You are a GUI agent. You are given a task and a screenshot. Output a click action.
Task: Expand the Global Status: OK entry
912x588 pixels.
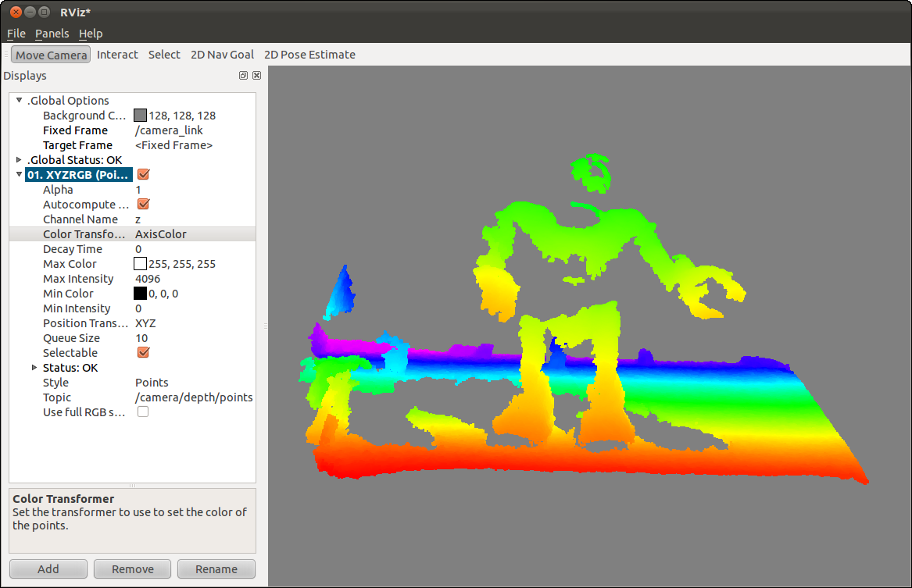click(20, 160)
